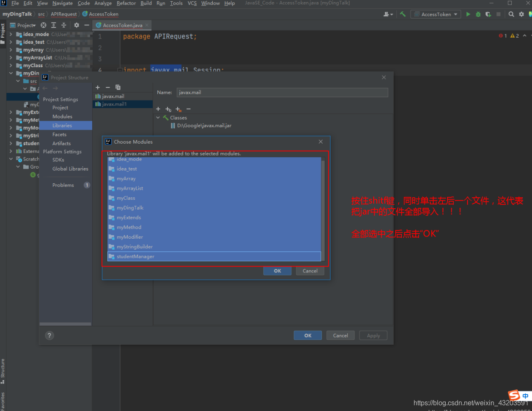
Task: Click the copy library icon
Action: pos(118,87)
